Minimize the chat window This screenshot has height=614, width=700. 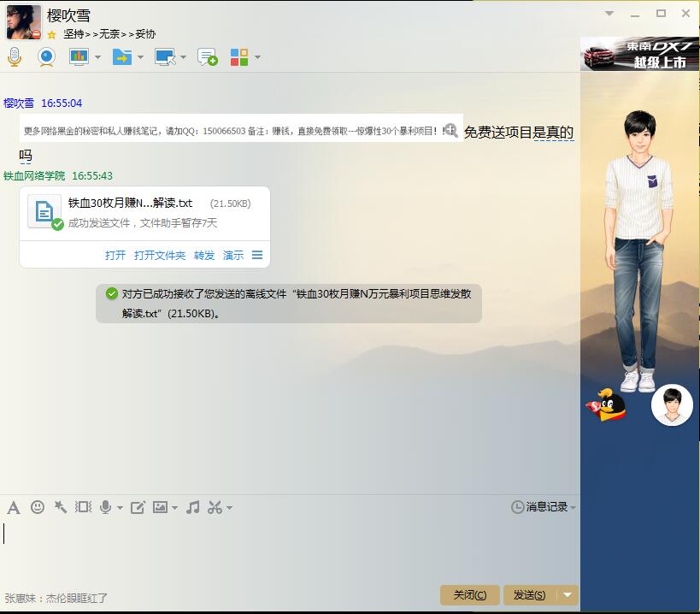coord(635,15)
